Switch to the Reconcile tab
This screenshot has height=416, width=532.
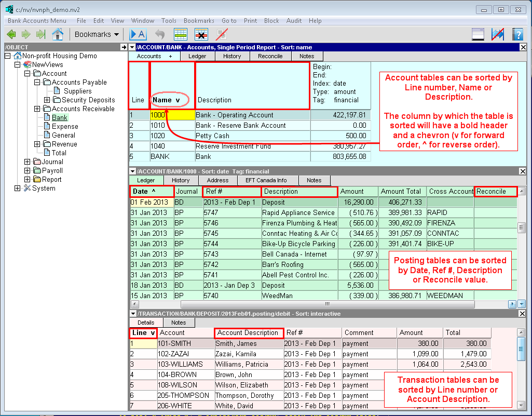coord(270,56)
